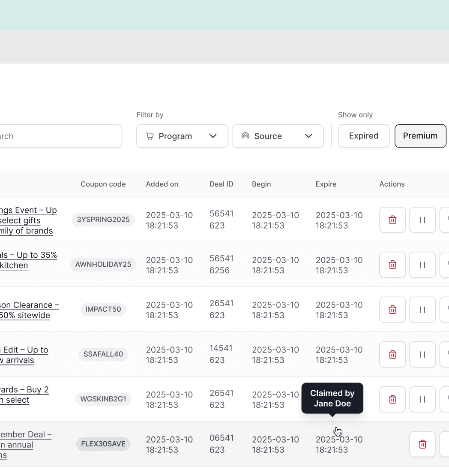
Task: Pause the WGSKINB2G1 coupon
Action: pyautogui.click(x=422, y=399)
